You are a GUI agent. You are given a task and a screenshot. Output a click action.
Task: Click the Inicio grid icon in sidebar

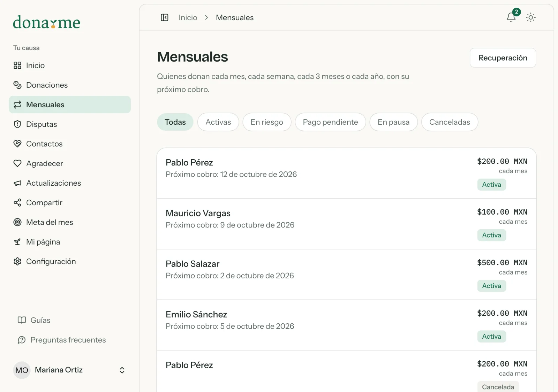pyautogui.click(x=17, y=66)
